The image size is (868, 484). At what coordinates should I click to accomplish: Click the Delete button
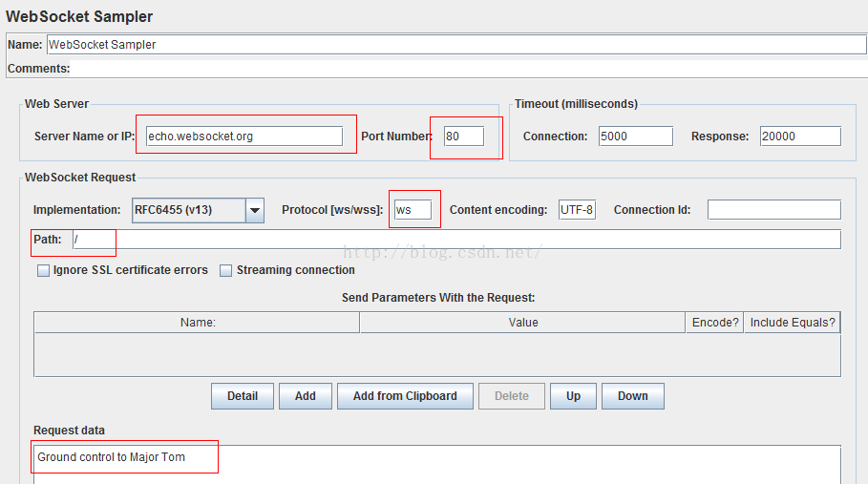pos(512,396)
